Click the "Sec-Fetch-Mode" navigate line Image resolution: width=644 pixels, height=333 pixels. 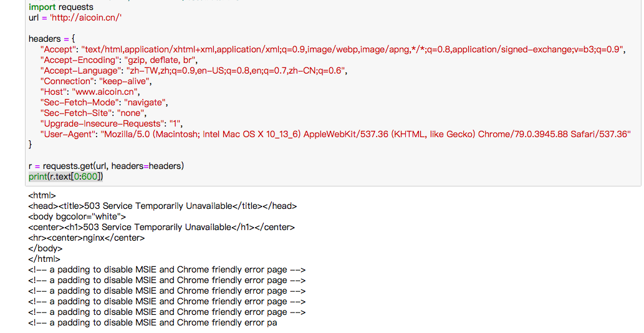coord(104,103)
